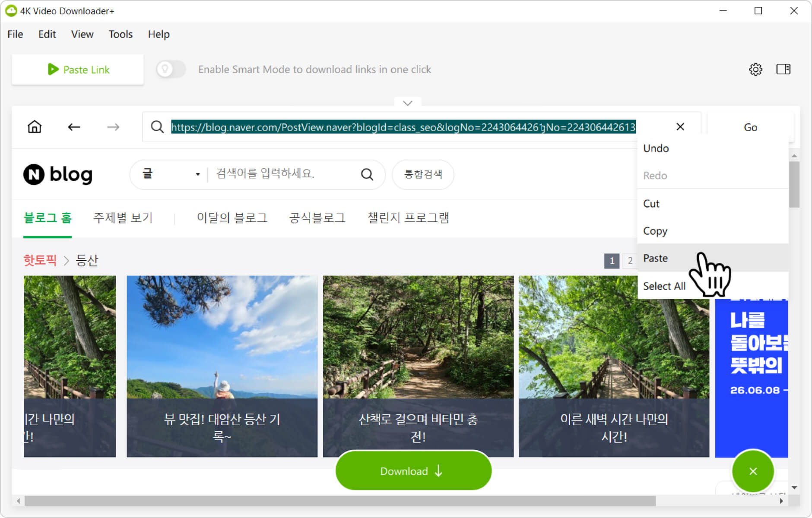Choose Cut from the context menu

(x=713, y=203)
